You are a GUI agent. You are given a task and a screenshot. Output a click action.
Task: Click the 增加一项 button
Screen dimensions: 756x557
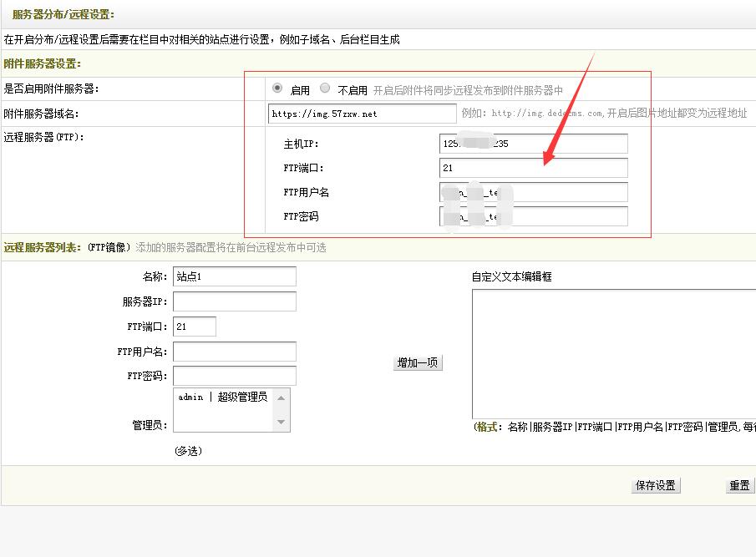point(417,362)
